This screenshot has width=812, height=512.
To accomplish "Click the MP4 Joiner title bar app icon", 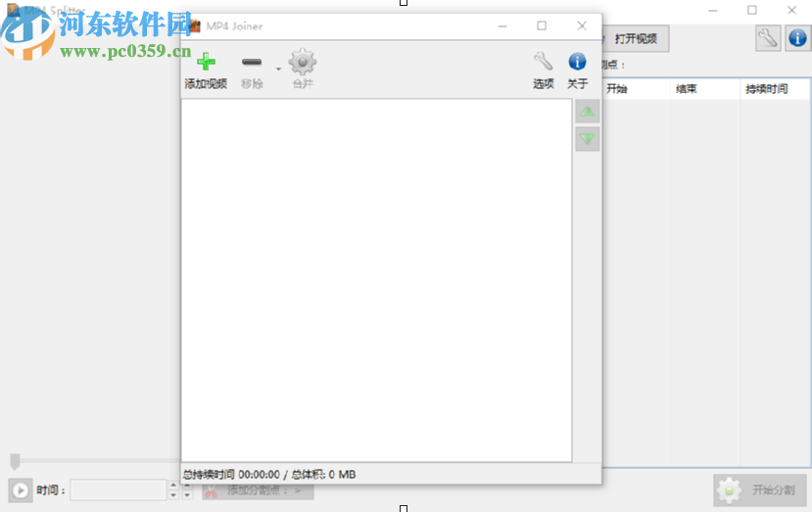I will click(195, 25).
